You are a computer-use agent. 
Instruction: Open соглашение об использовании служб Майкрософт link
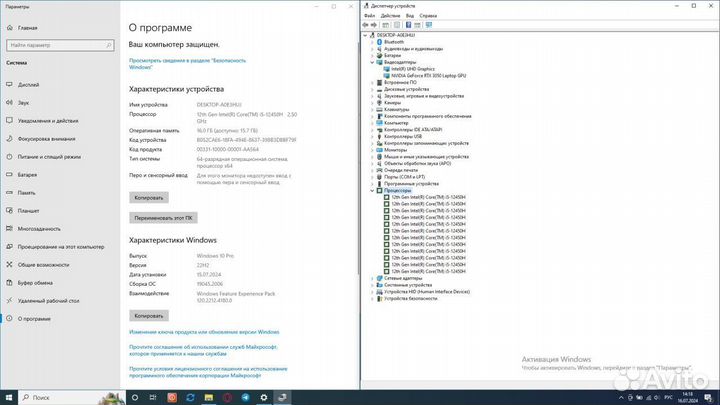pyautogui.click(x=203, y=350)
